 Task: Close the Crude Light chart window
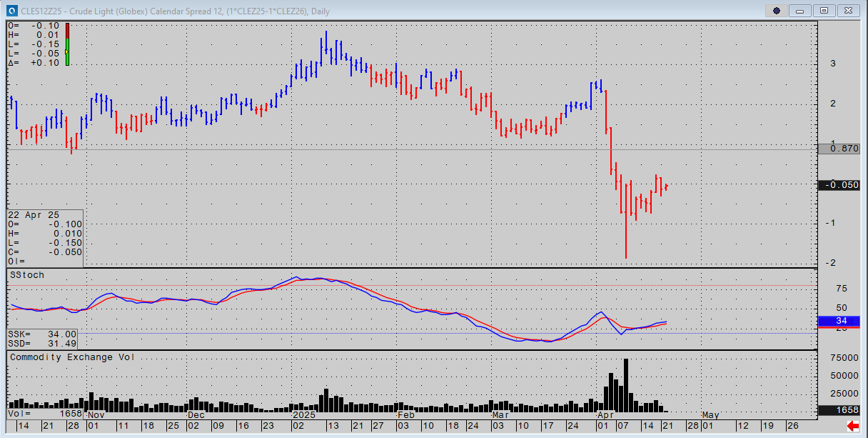click(848, 11)
